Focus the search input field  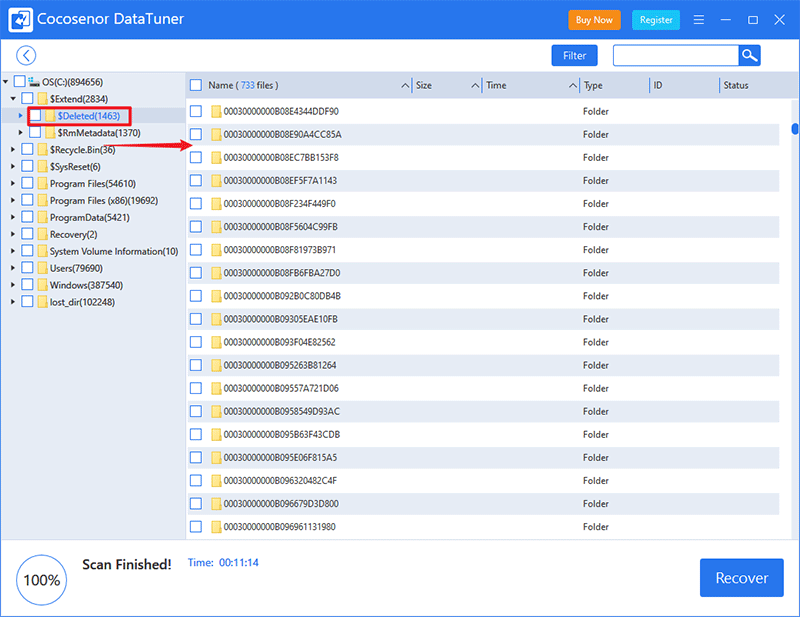tap(676, 56)
